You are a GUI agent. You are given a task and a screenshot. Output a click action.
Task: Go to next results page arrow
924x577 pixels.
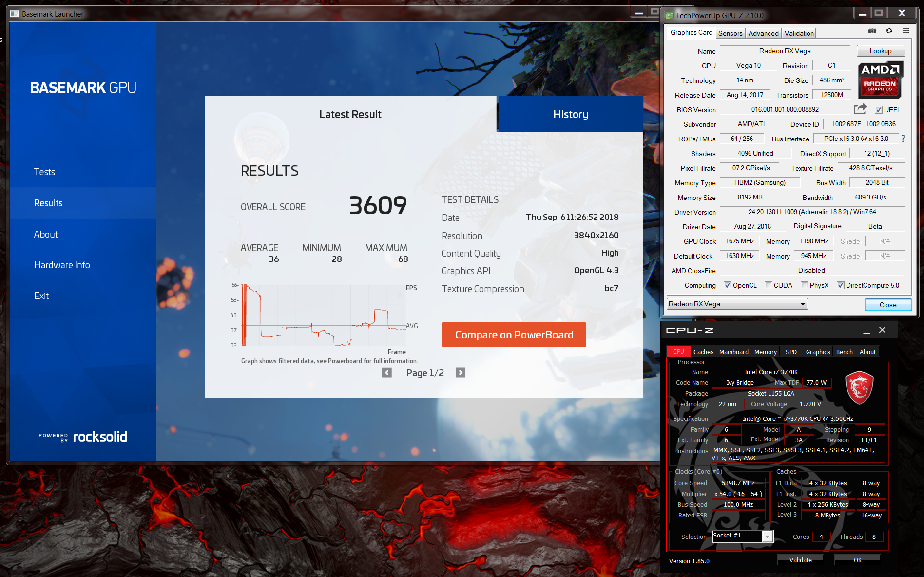pyautogui.click(x=461, y=373)
